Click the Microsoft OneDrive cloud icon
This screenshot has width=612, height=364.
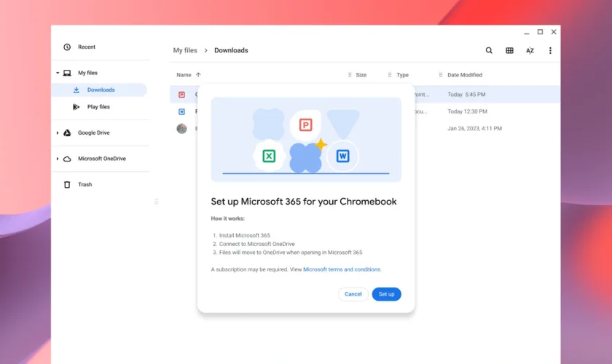[x=67, y=159]
